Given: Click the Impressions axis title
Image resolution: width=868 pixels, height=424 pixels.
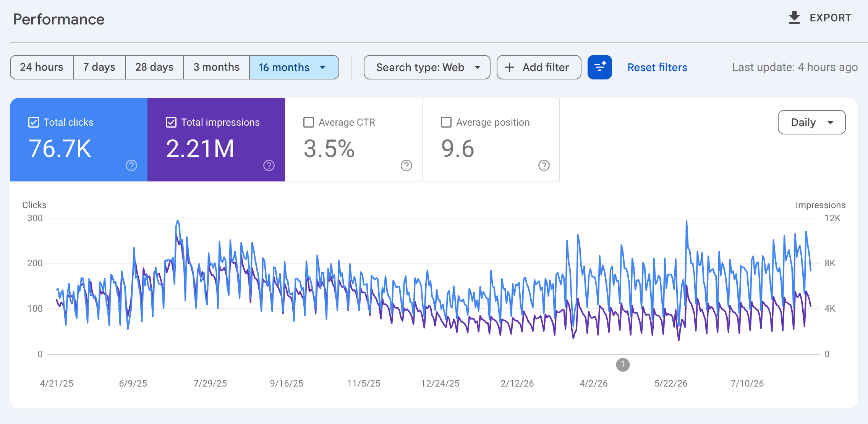Looking at the screenshot, I should pyautogui.click(x=820, y=205).
